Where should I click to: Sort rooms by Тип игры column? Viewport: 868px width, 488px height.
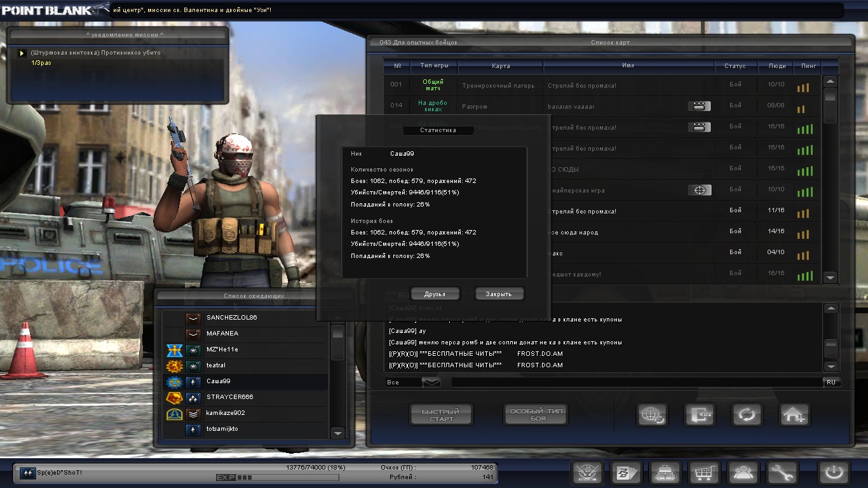[435, 66]
